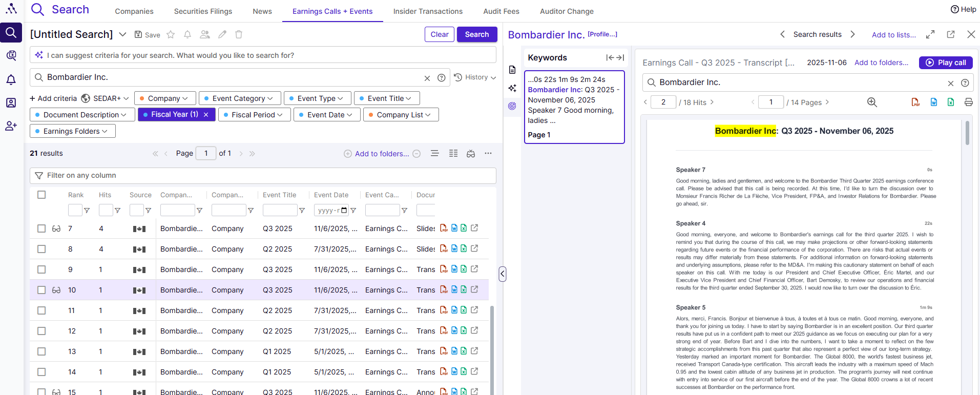Image resolution: width=980 pixels, height=395 pixels.
Task: Select all results with header checkbox
Action: (41, 195)
